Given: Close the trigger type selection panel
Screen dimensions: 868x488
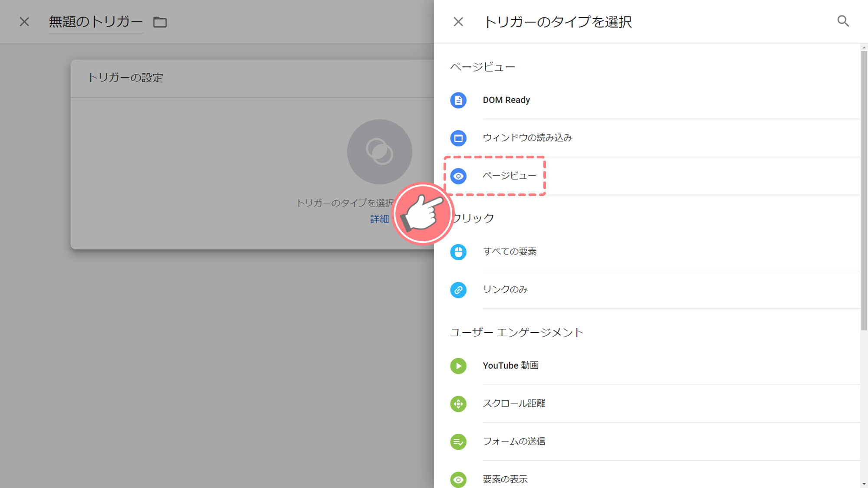Looking at the screenshot, I should click(x=458, y=22).
